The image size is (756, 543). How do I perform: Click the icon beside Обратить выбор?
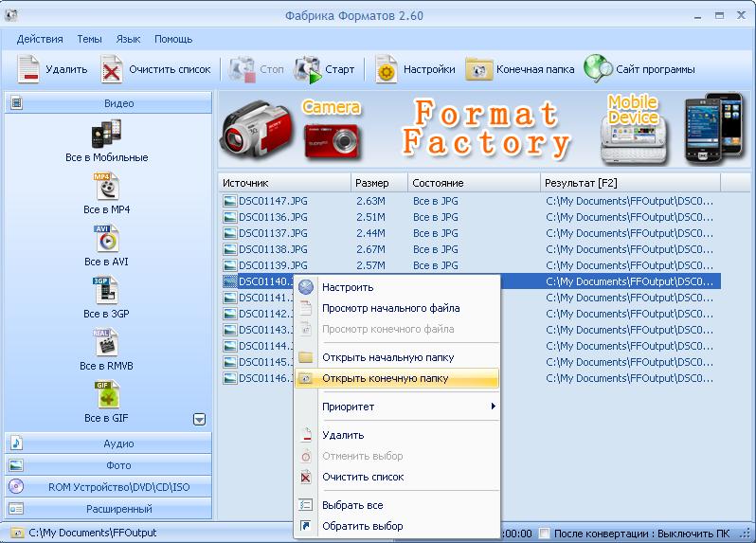click(306, 526)
